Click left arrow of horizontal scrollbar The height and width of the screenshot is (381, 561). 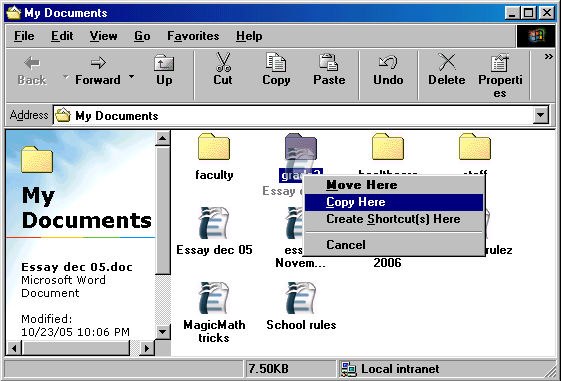pyautogui.click(x=14, y=348)
